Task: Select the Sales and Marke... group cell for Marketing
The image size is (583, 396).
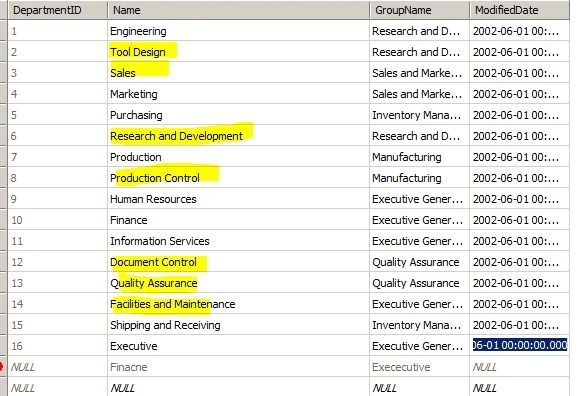Action: [x=419, y=94]
